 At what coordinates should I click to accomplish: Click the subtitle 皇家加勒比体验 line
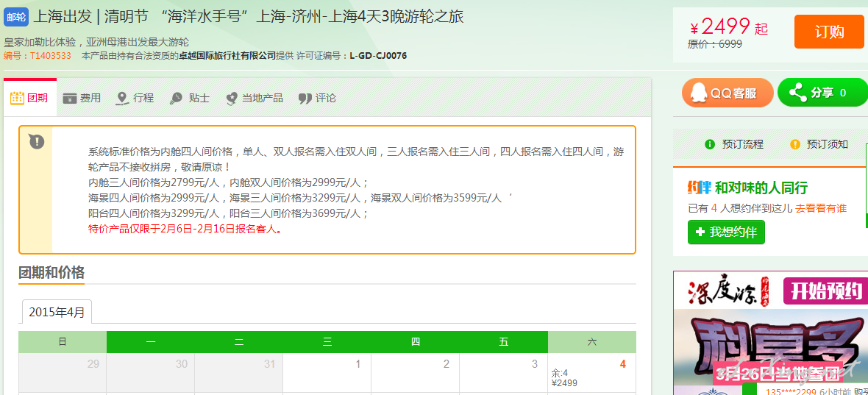click(97, 42)
